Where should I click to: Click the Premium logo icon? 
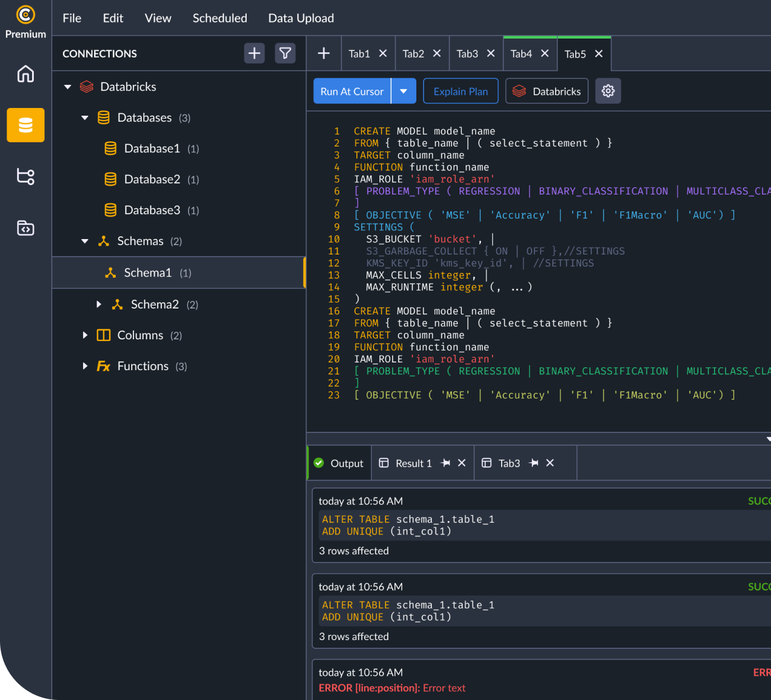(x=26, y=14)
